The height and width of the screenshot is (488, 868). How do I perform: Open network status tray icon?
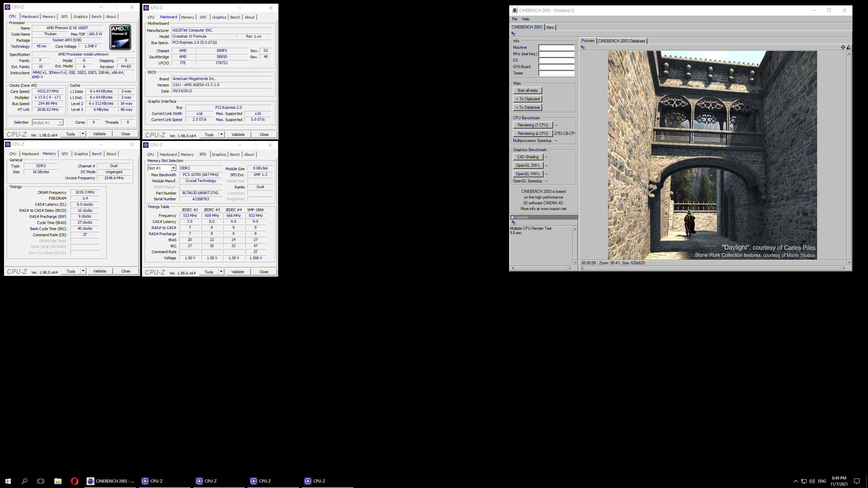[804, 481]
